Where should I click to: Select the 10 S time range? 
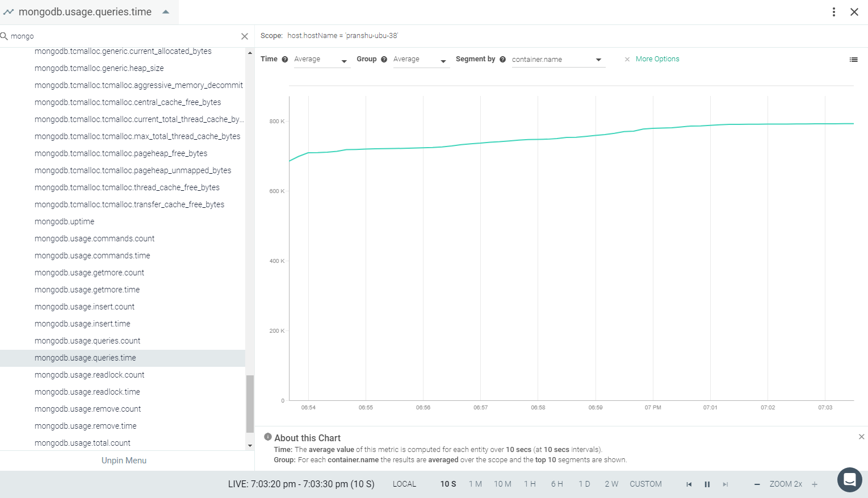pyautogui.click(x=448, y=484)
